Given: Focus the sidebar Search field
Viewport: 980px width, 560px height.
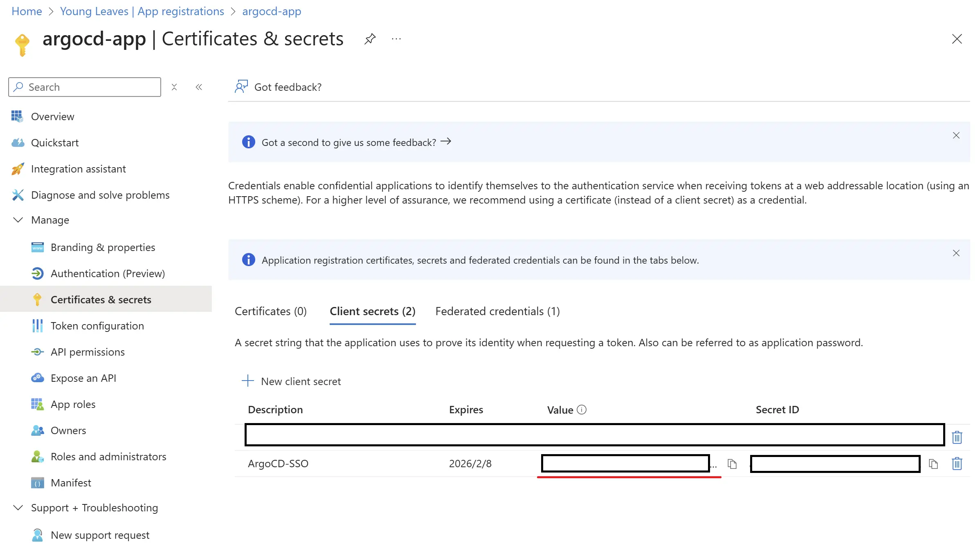Looking at the screenshot, I should 85,87.
